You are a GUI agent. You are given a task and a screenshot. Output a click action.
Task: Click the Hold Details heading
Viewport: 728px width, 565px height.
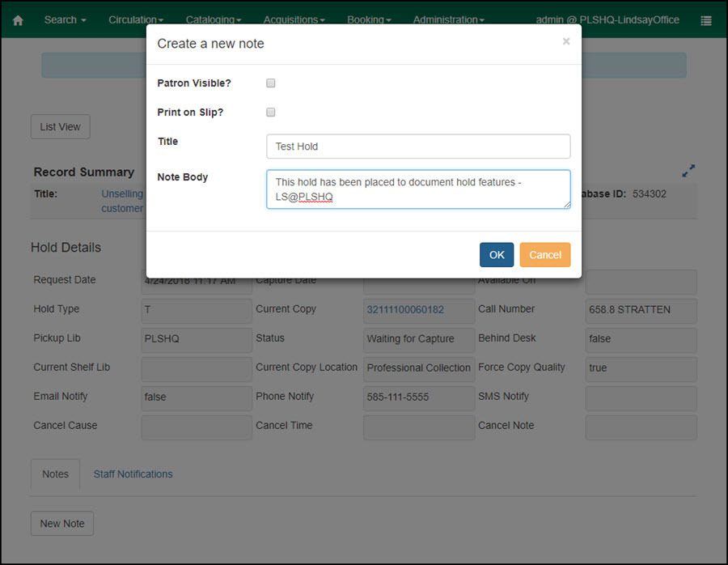(x=66, y=247)
